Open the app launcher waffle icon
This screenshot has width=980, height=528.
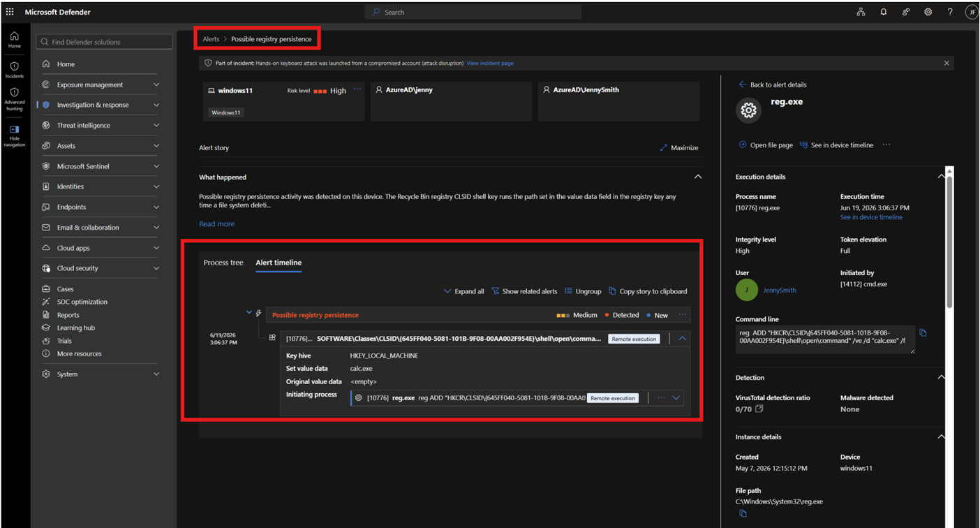pos(10,12)
